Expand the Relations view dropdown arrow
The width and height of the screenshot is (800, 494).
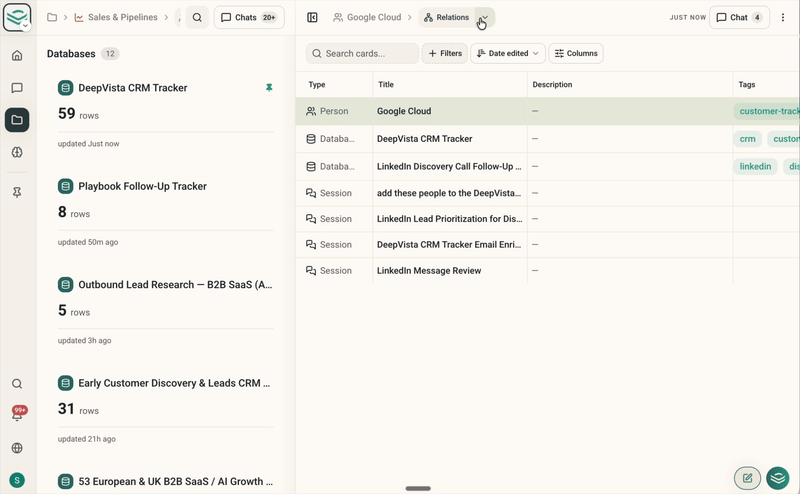[x=484, y=17]
